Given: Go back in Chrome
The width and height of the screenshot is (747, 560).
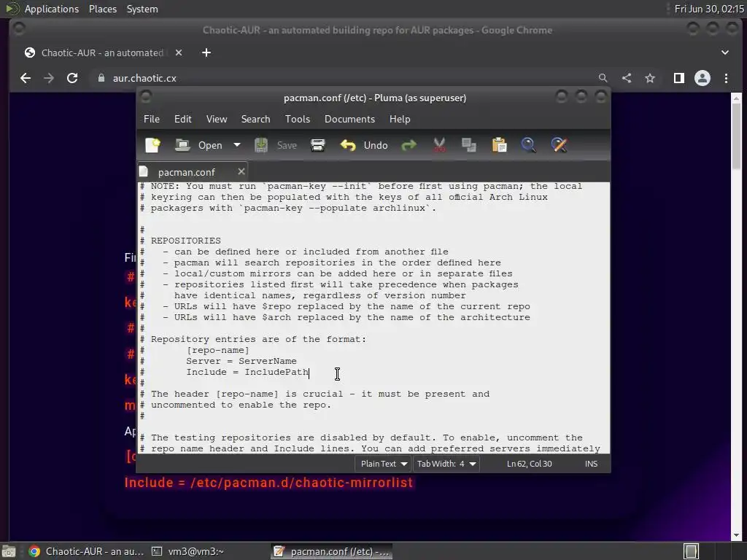Looking at the screenshot, I should tap(26, 78).
